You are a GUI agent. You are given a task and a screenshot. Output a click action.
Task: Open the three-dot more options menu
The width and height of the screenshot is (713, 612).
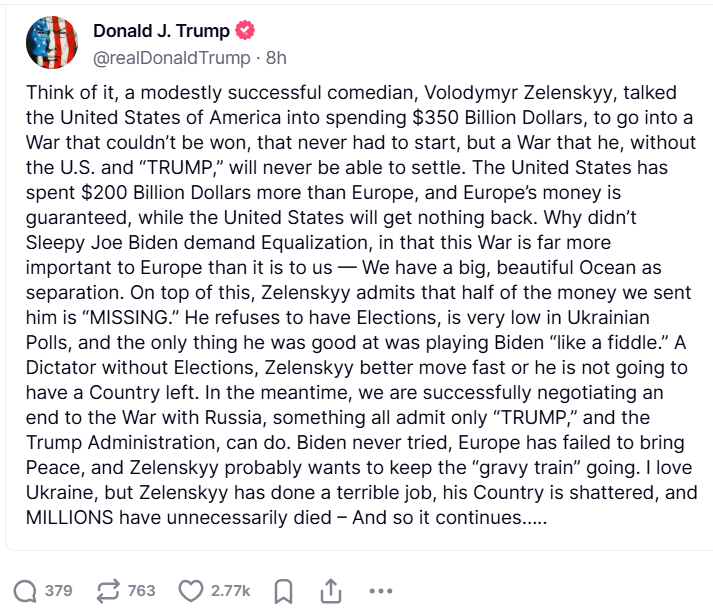coord(380,591)
